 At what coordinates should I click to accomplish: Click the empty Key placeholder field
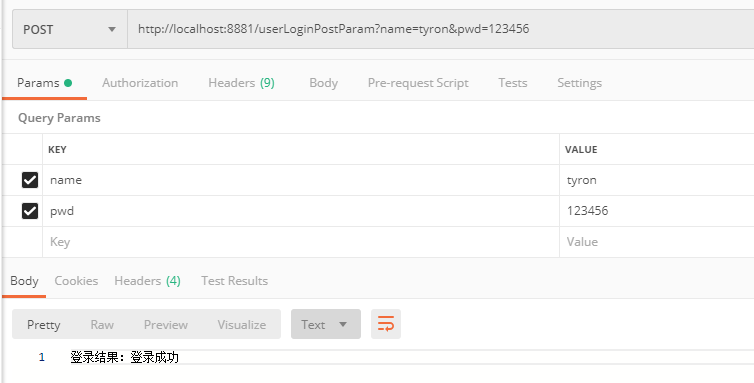[301, 242]
